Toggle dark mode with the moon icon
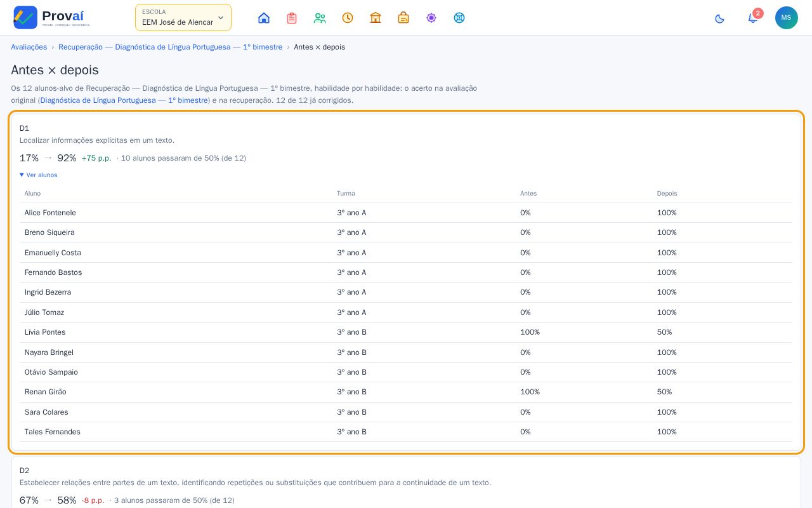 click(719, 18)
